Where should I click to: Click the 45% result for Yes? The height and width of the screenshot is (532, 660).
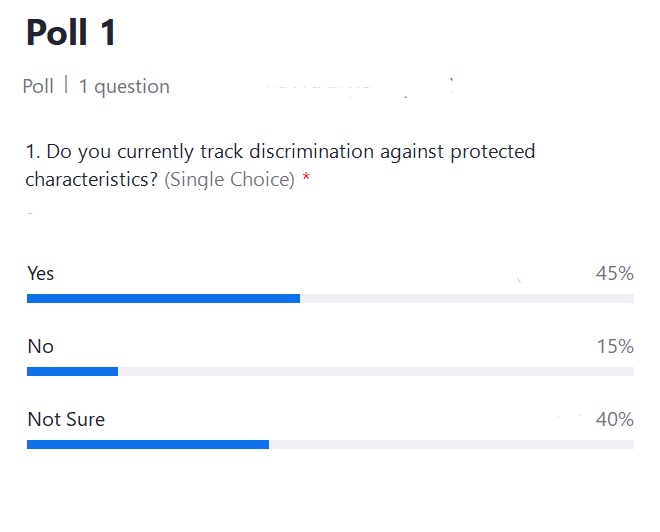[x=615, y=273]
